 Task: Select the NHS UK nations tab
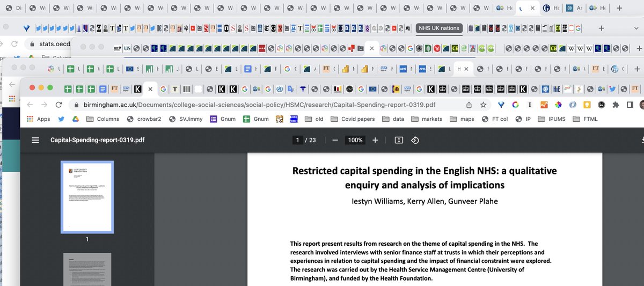tap(439, 28)
